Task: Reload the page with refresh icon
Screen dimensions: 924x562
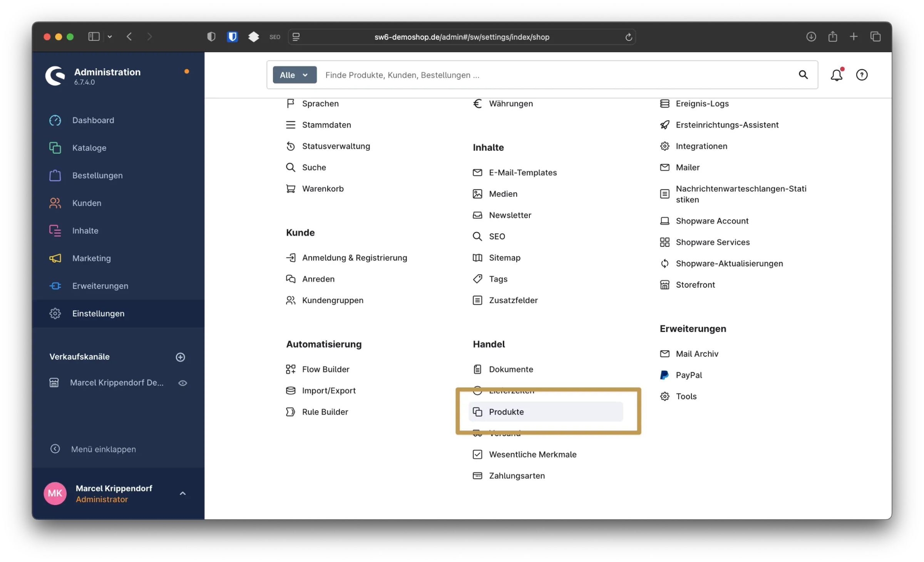Action: [x=628, y=37]
